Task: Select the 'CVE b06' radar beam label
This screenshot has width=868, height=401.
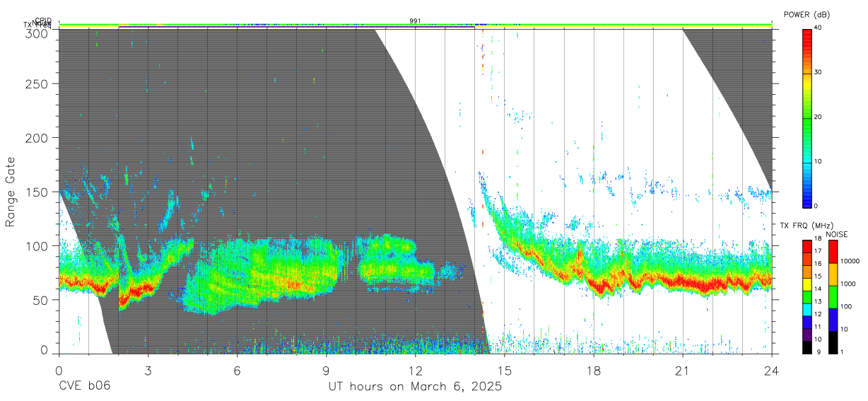Action: pos(84,386)
